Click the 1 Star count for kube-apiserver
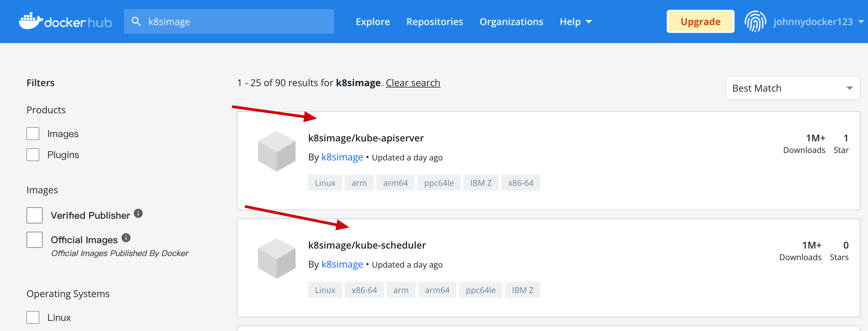Screen dimensions: 868x331 pyautogui.click(x=841, y=144)
